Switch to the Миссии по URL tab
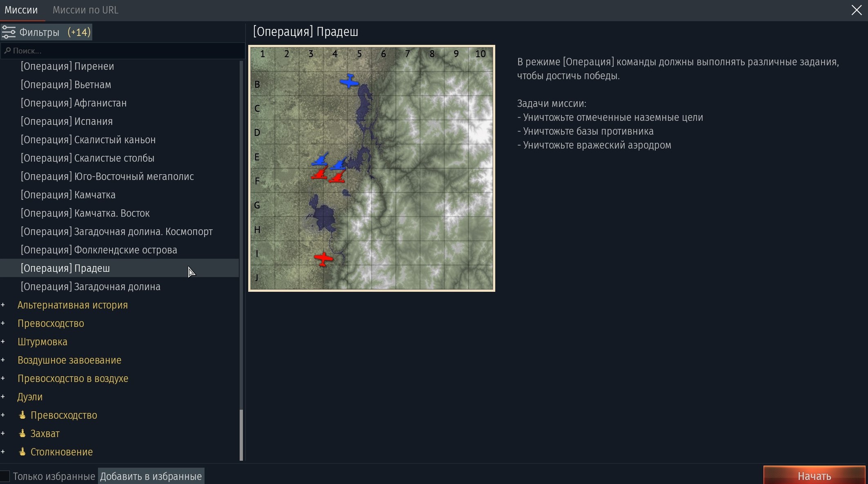The height and width of the screenshot is (484, 868). pos(85,10)
